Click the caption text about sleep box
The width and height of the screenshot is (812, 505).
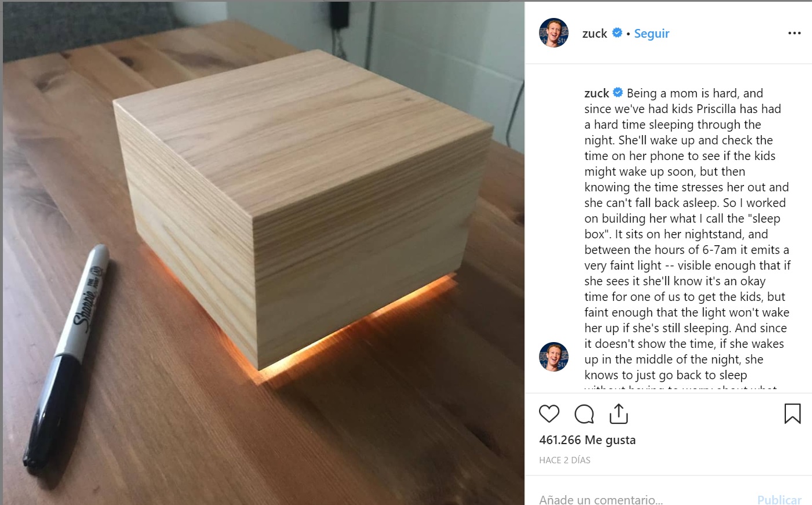pos(687,234)
